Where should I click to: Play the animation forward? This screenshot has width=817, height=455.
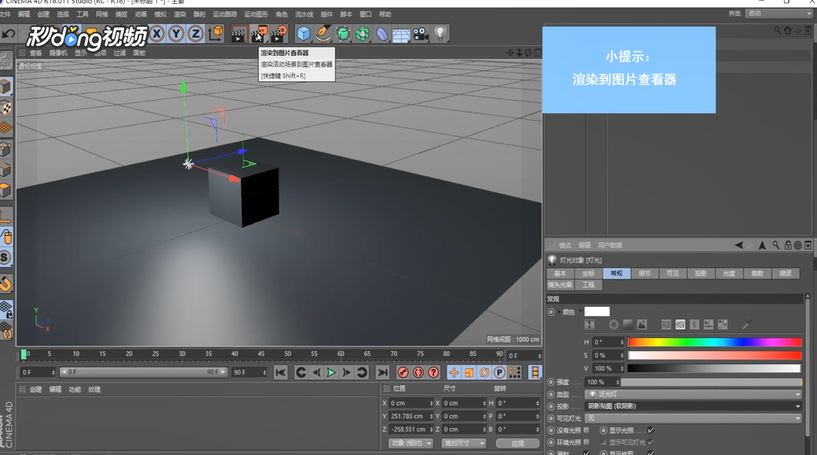click(331, 372)
